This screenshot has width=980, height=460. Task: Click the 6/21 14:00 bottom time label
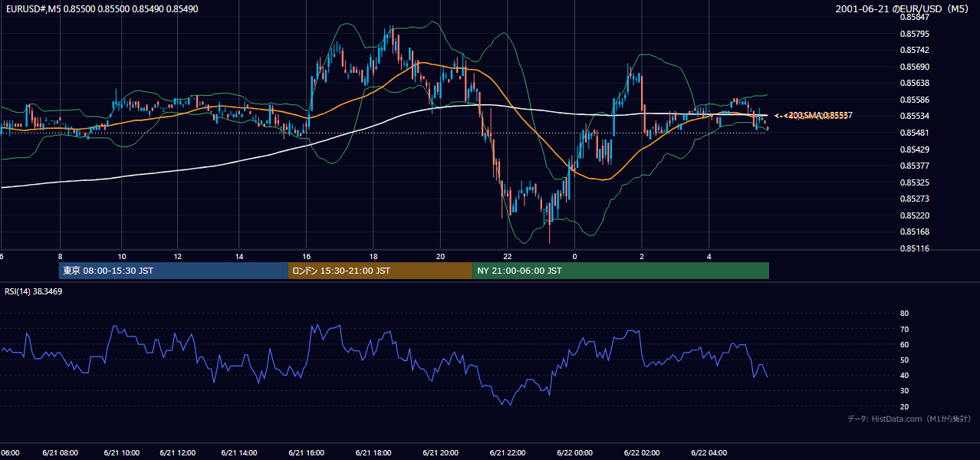[238, 452]
